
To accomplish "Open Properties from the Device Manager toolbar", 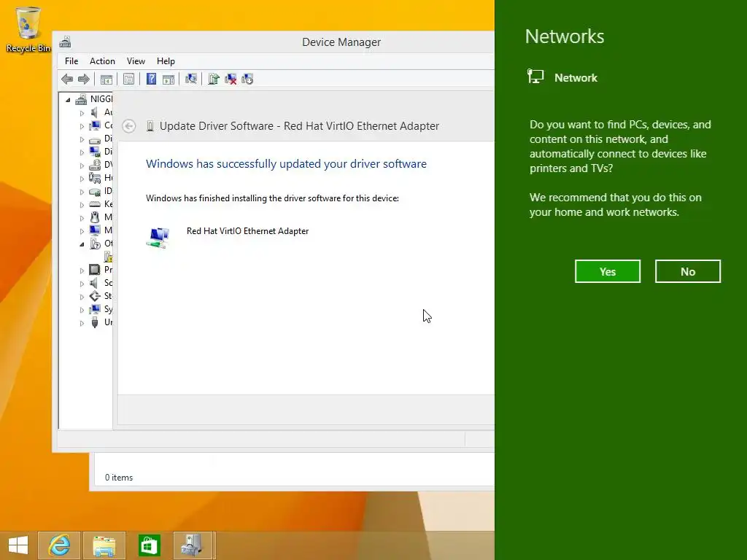I will (x=128, y=79).
